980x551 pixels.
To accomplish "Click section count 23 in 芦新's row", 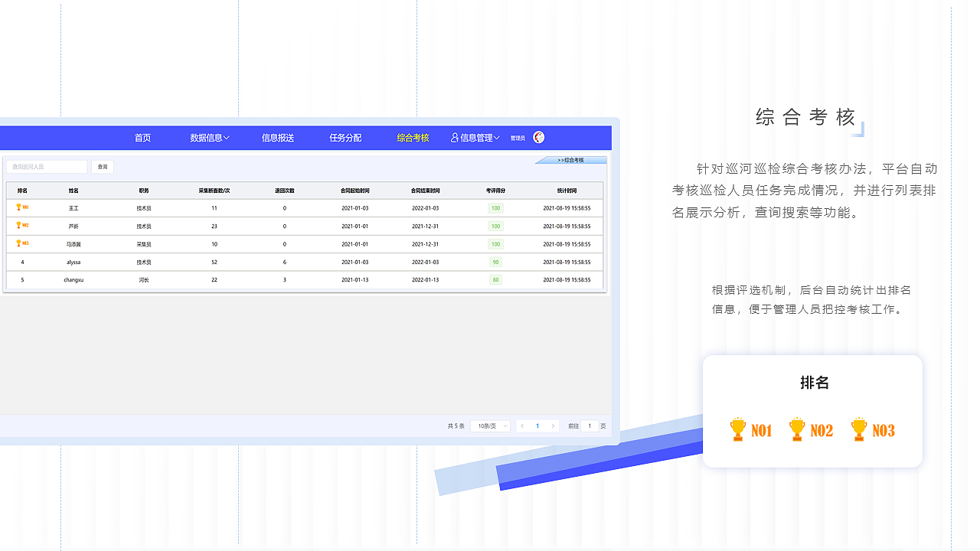I will (214, 227).
